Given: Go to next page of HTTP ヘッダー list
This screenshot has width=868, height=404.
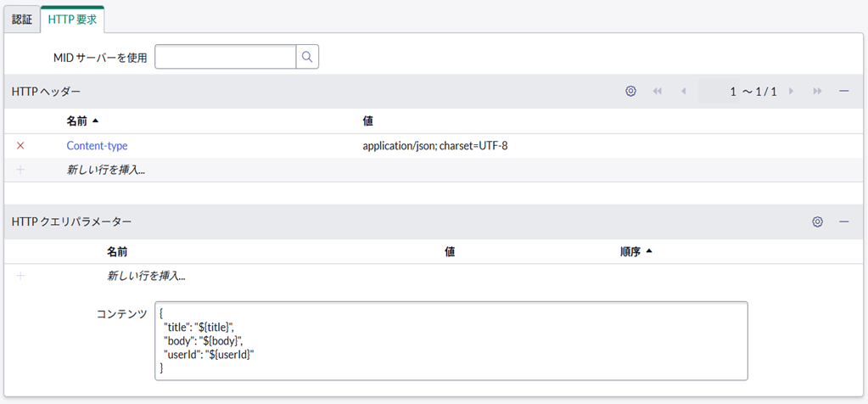Looking at the screenshot, I should click(x=791, y=92).
